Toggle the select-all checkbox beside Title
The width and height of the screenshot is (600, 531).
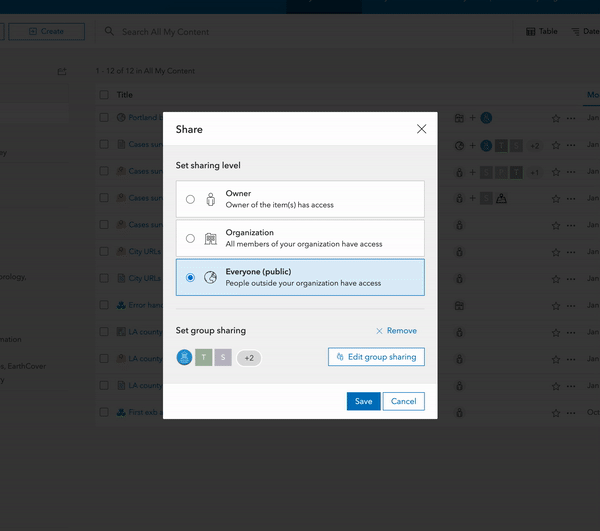coord(104,95)
